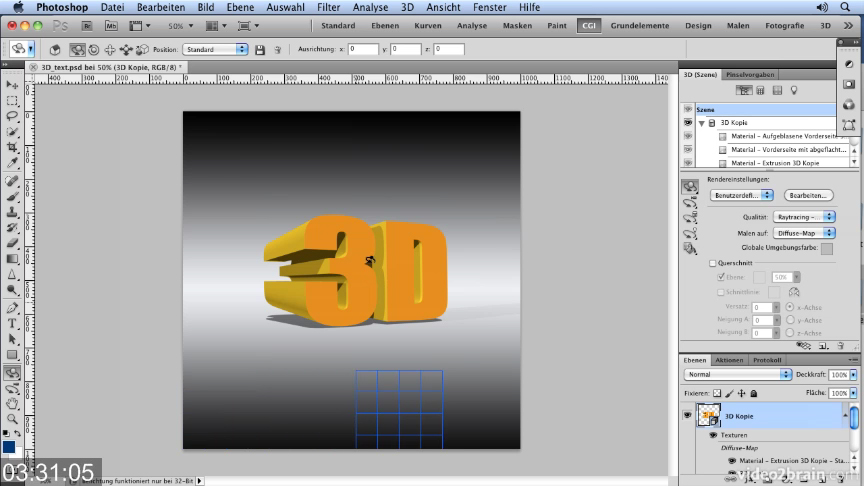
Task: Select the Spot Healing Brush tool
Action: (x=12, y=181)
